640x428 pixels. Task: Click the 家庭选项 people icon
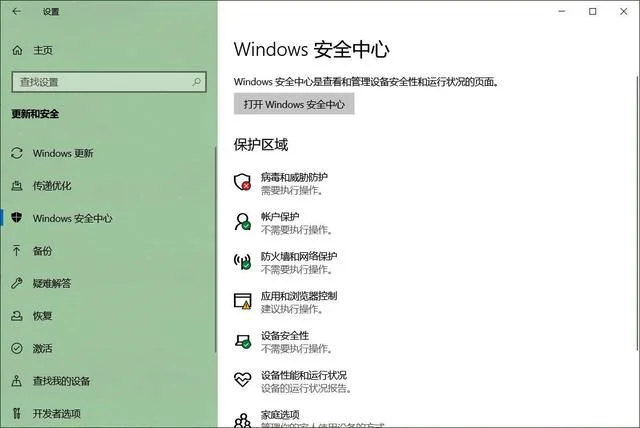click(242, 420)
